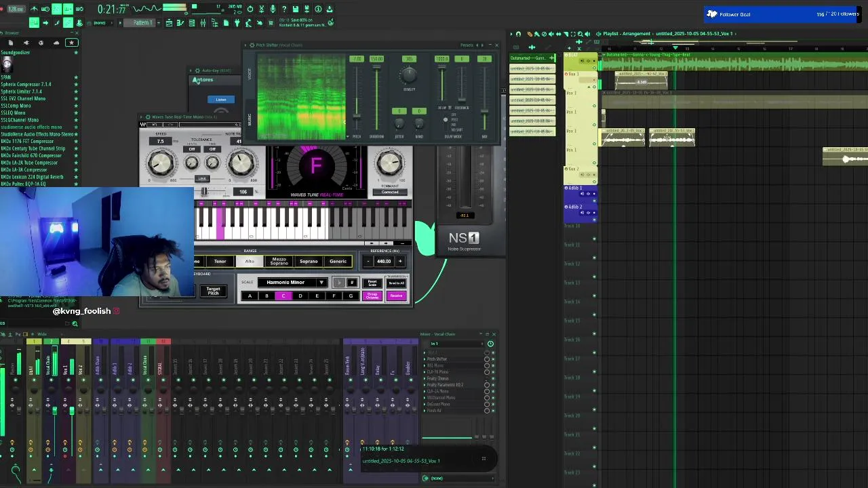Image resolution: width=868 pixels, height=488 pixels.
Task: Click the Send to All button
Action: 397,283
